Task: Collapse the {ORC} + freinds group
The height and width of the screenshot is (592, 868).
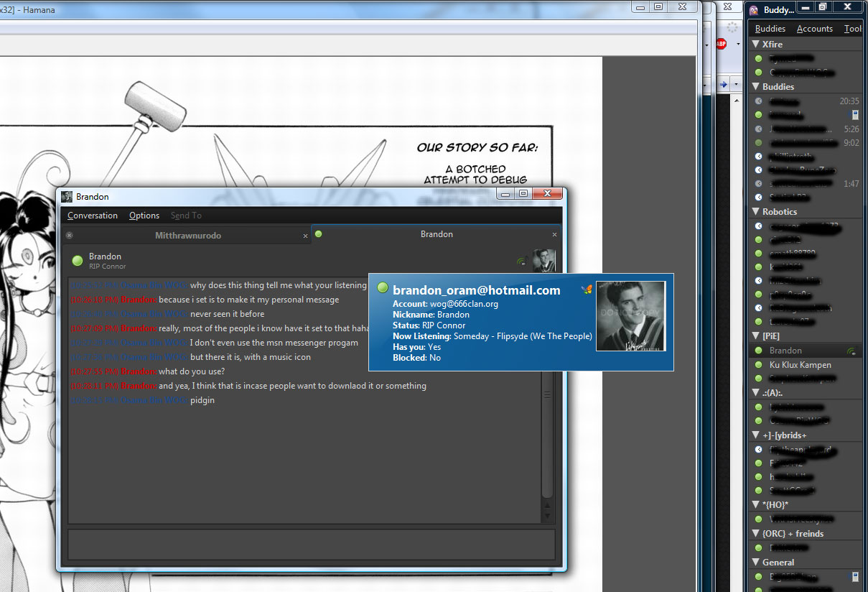Action: [x=755, y=533]
